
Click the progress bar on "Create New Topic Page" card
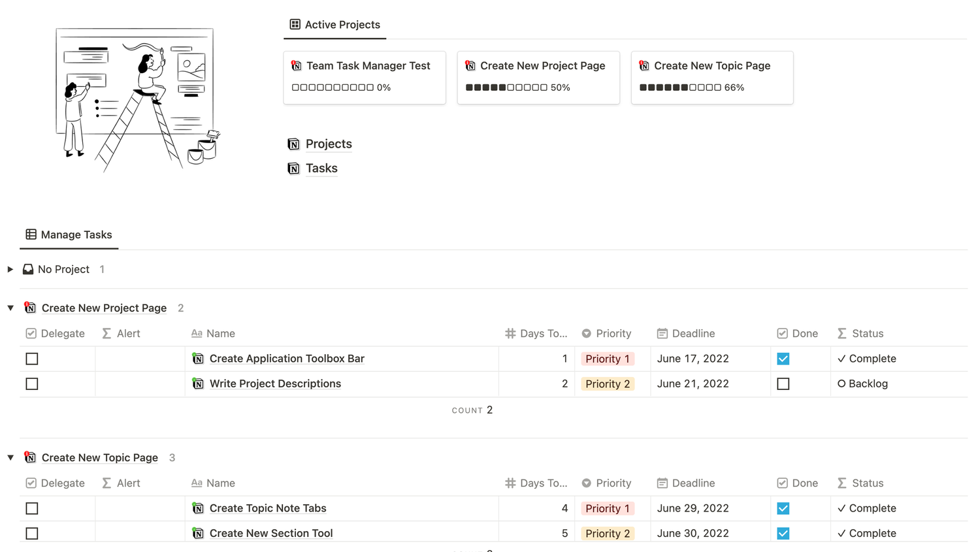[x=679, y=87]
